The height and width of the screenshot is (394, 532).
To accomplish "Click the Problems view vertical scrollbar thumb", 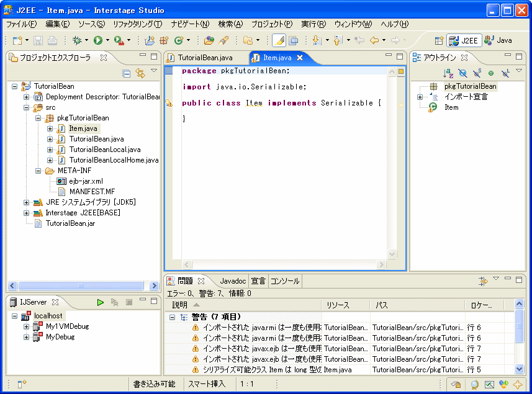I will (519, 326).
